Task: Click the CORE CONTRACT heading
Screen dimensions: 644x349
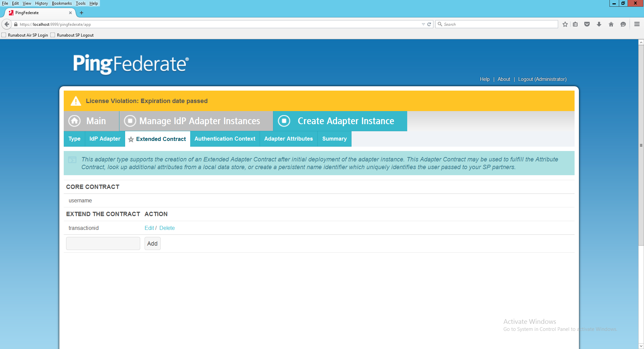Action: point(93,187)
